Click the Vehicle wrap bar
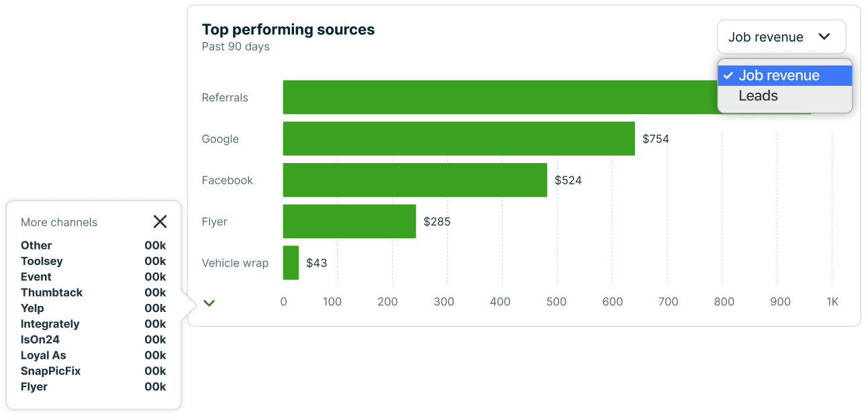This screenshot has height=418, width=868. (291, 263)
